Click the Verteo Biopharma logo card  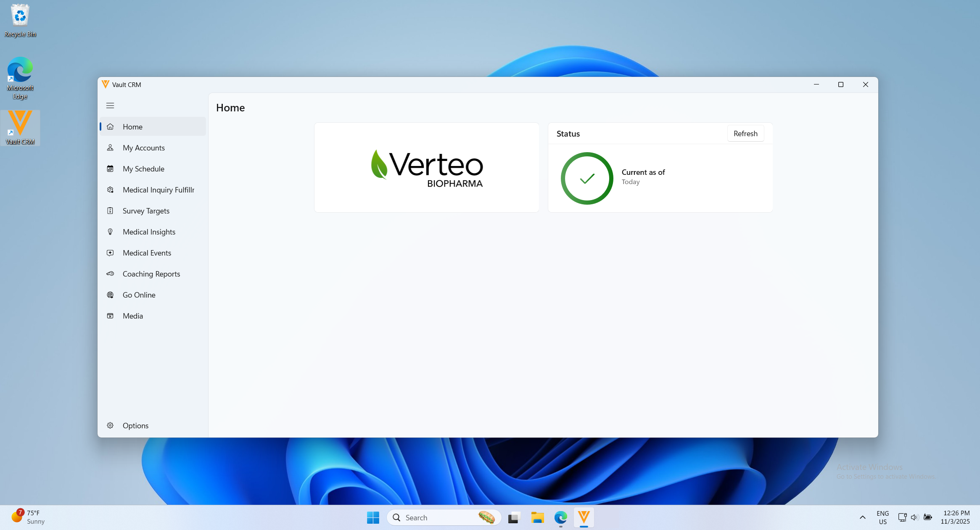[x=426, y=167]
